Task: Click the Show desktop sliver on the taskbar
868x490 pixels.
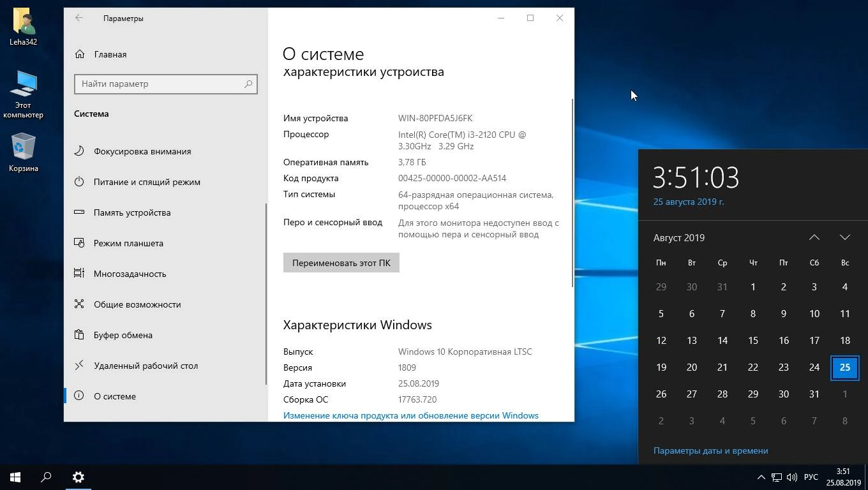Action: [866, 477]
